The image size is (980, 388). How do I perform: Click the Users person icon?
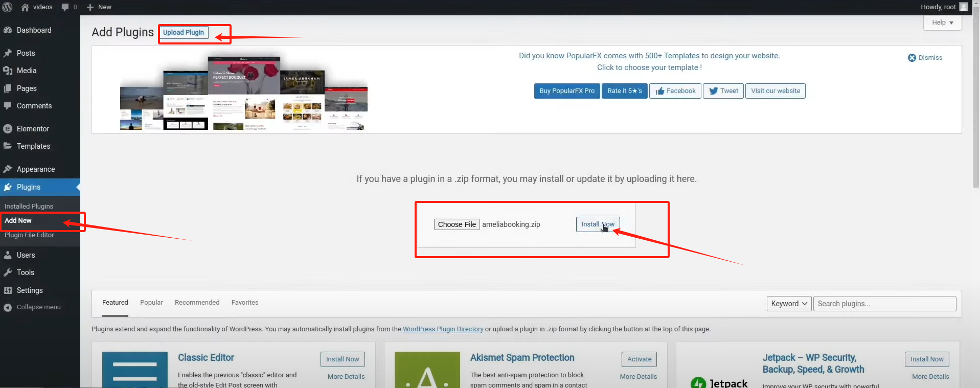pos(8,255)
